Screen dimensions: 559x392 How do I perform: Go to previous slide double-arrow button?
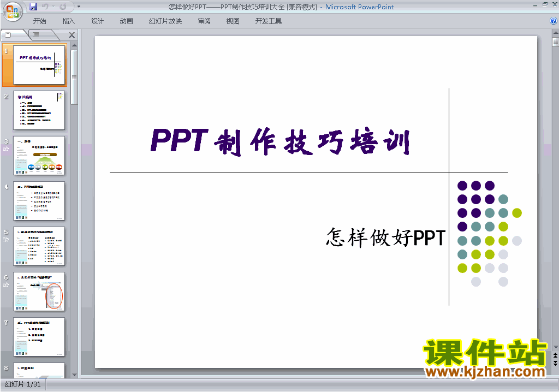555,355
